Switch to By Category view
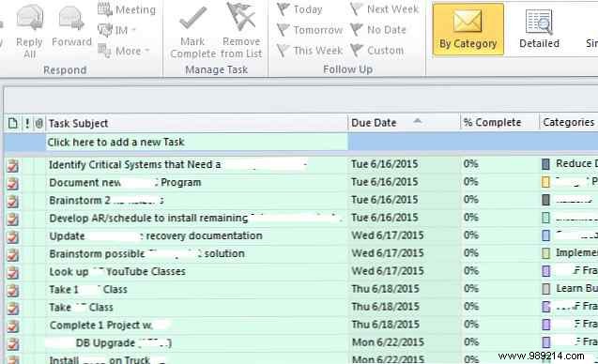Image resolution: width=598 pixels, height=364 pixels. tap(468, 29)
